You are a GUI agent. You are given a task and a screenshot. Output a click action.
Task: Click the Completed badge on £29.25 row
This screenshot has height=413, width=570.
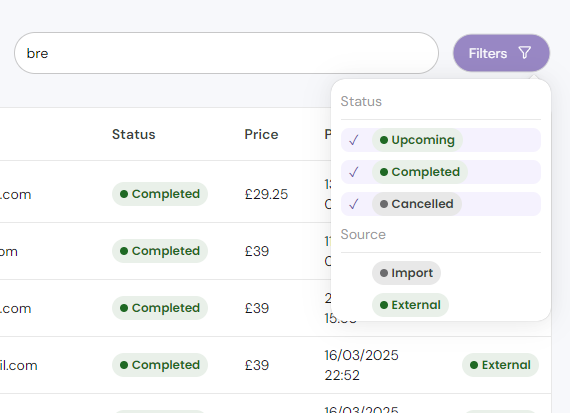pyautogui.click(x=160, y=194)
